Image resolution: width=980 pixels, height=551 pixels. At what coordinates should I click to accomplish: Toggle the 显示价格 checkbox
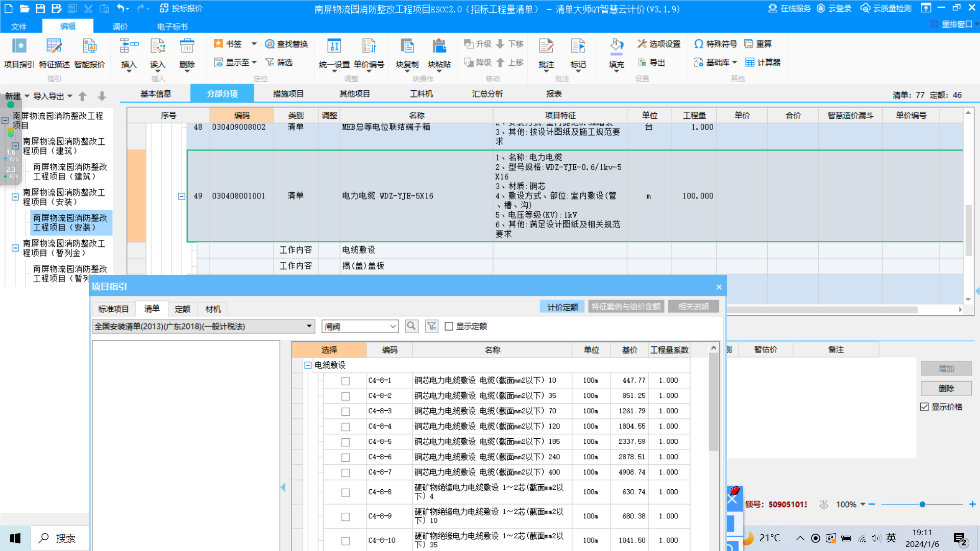(924, 407)
